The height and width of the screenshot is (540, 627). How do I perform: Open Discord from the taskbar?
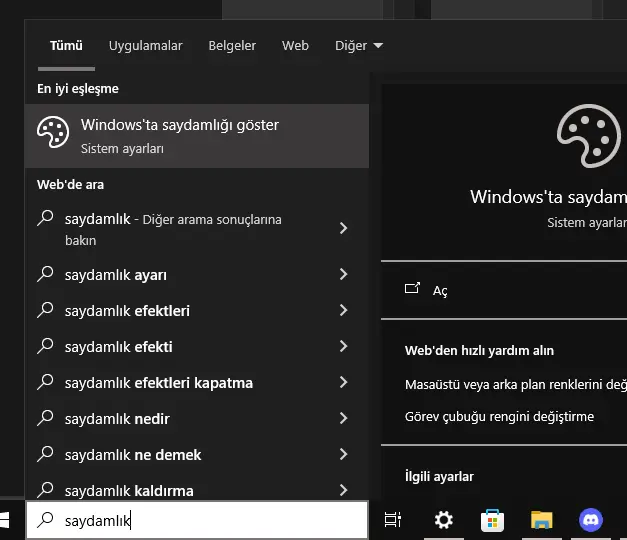pyautogui.click(x=591, y=520)
